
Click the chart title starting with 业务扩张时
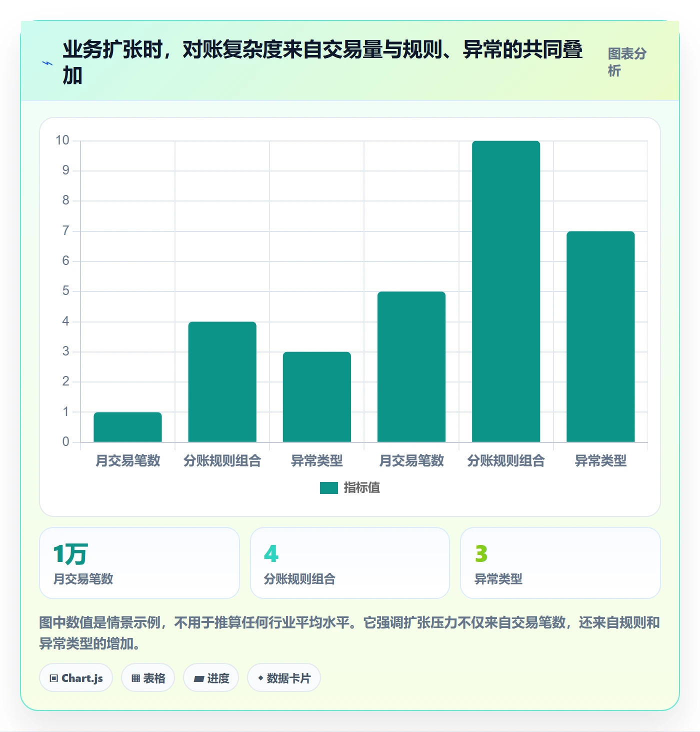coord(323,62)
